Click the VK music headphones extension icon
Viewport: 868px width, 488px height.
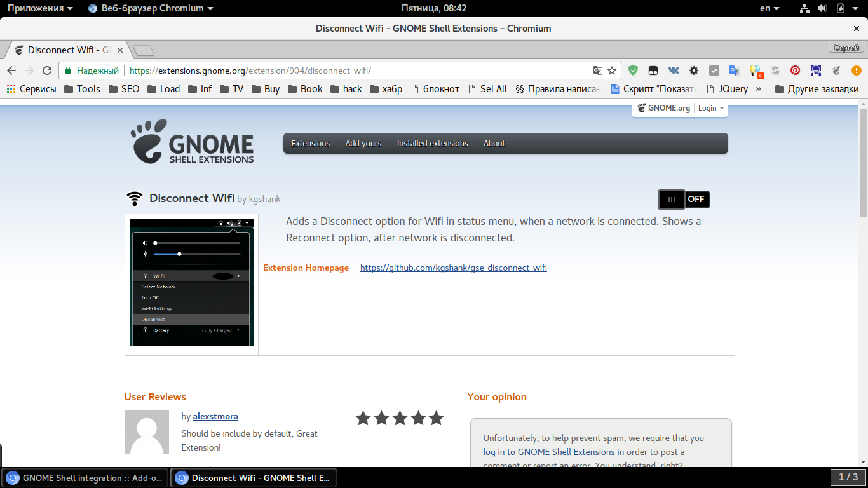pos(816,71)
